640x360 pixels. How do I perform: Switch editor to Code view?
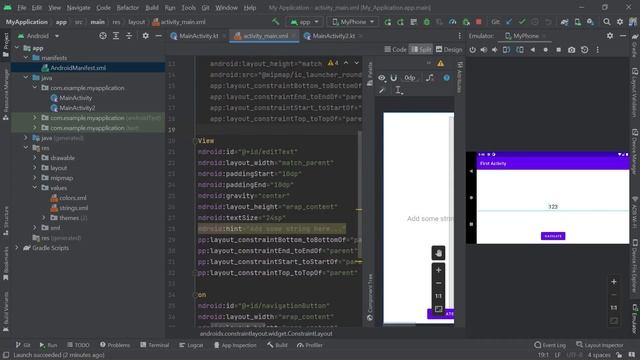395,49
